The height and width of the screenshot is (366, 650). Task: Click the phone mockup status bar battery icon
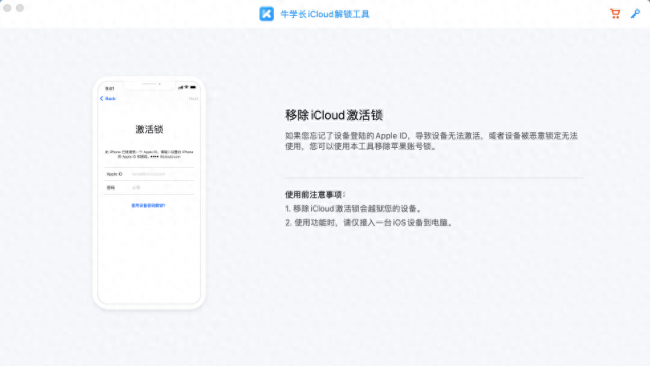click(193, 87)
